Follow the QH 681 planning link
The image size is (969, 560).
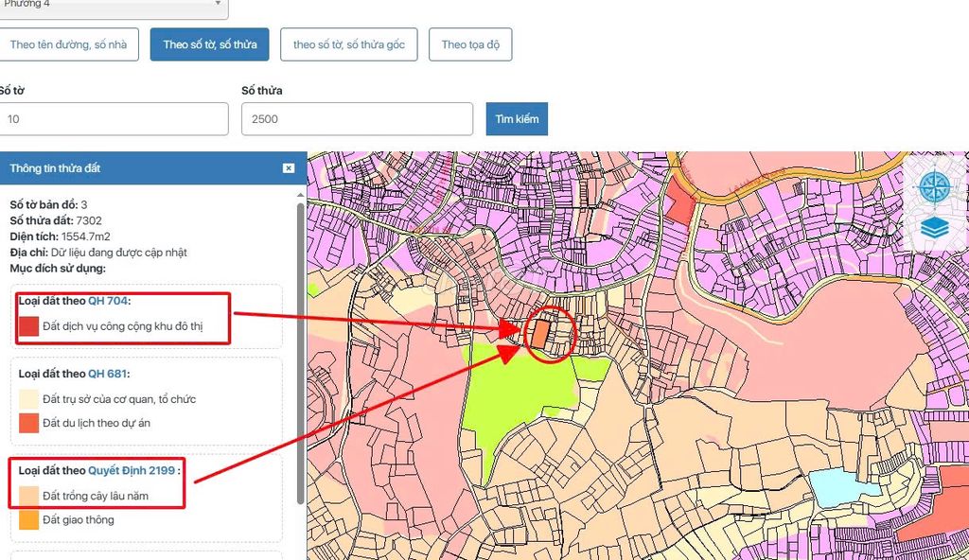[107, 375]
